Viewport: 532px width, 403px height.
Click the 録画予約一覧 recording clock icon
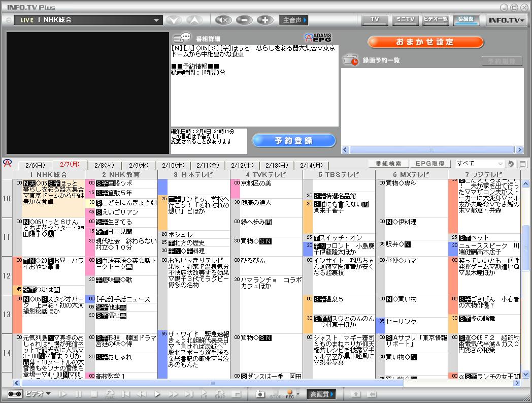click(x=351, y=60)
